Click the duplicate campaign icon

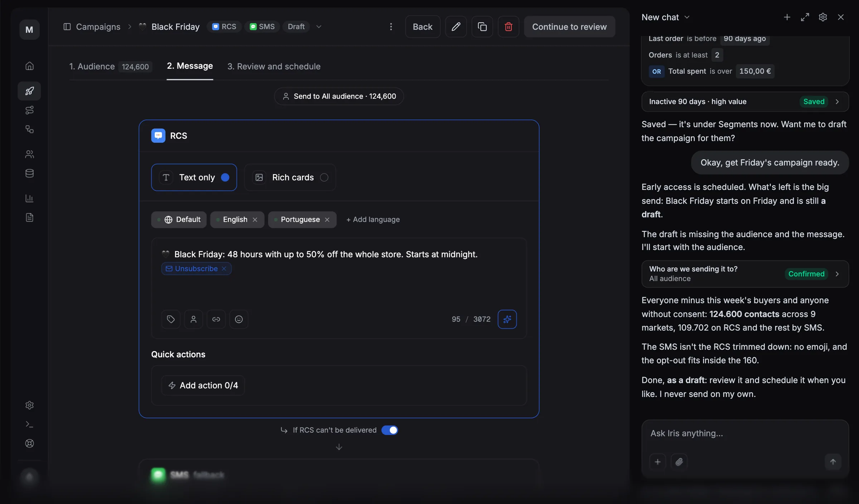[x=482, y=26]
